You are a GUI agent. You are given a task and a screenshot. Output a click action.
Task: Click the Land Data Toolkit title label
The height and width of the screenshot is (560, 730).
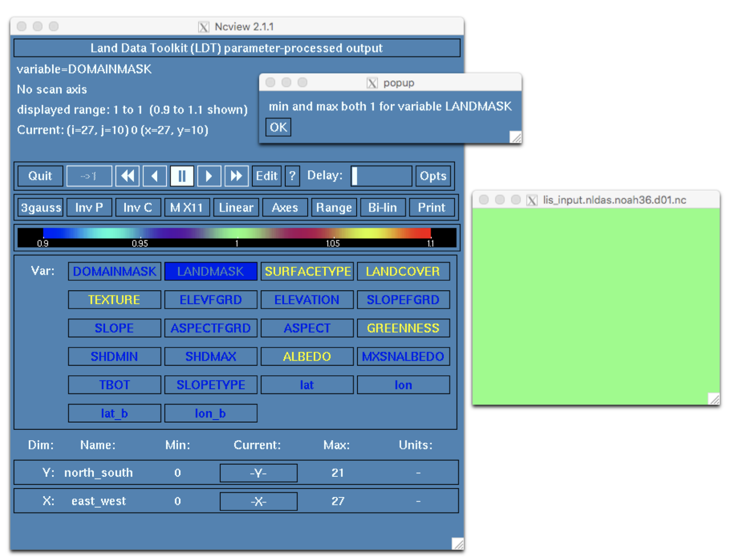[x=237, y=48]
